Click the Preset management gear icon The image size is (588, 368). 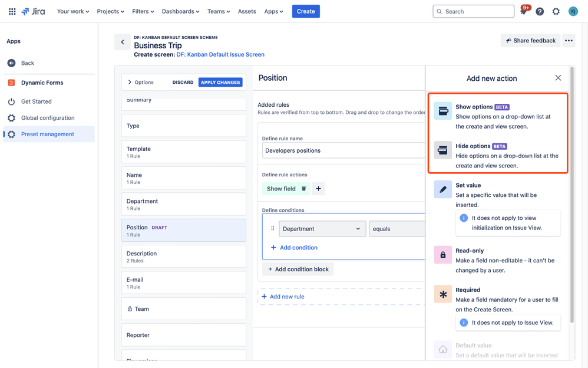pyautogui.click(x=12, y=134)
